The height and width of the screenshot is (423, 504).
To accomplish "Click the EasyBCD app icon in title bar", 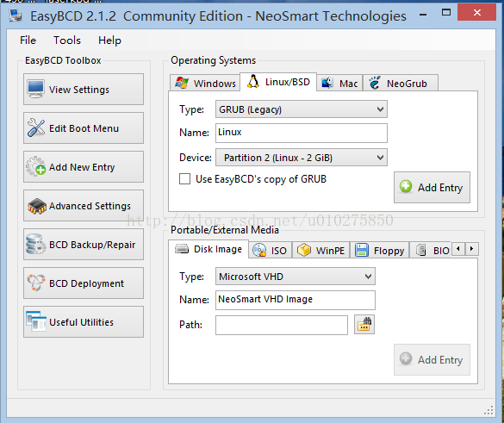I will pyautogui.click(x=16, y=16).
